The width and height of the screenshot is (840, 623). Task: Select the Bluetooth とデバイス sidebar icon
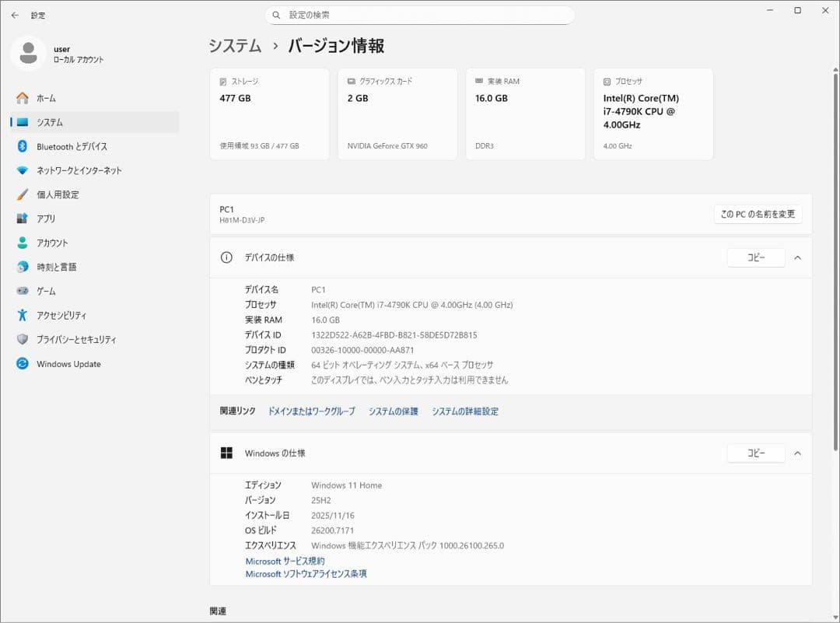point(23,146)
